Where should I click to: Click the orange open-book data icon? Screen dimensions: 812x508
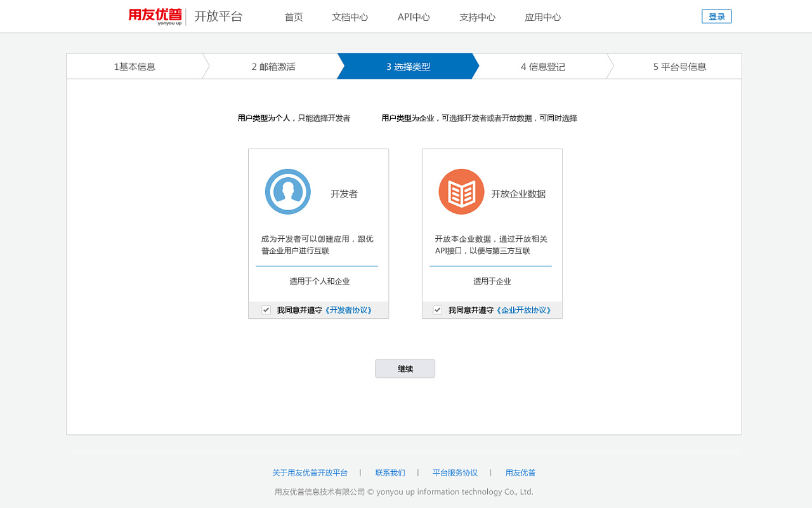pos(461,191)
